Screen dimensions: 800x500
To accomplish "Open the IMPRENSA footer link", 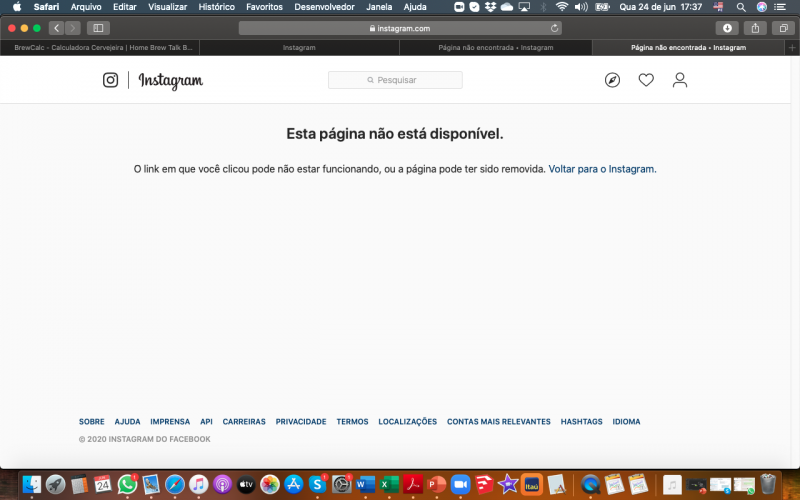I will (x=170, y=421).
